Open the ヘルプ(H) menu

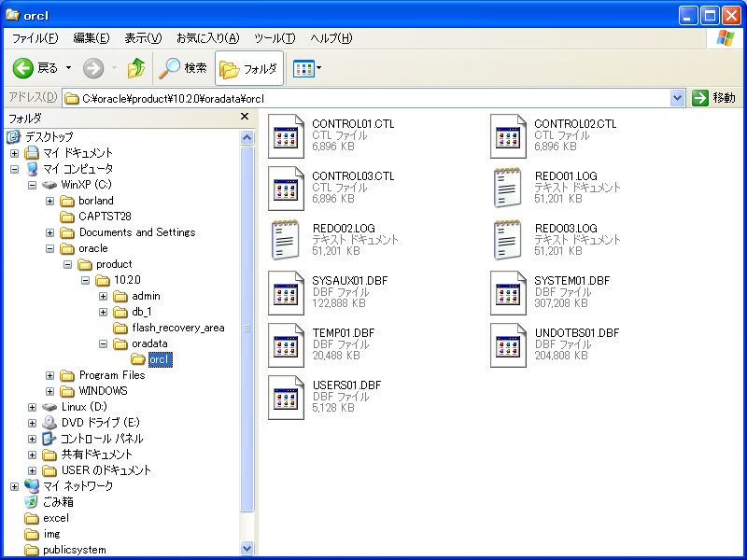331,38
